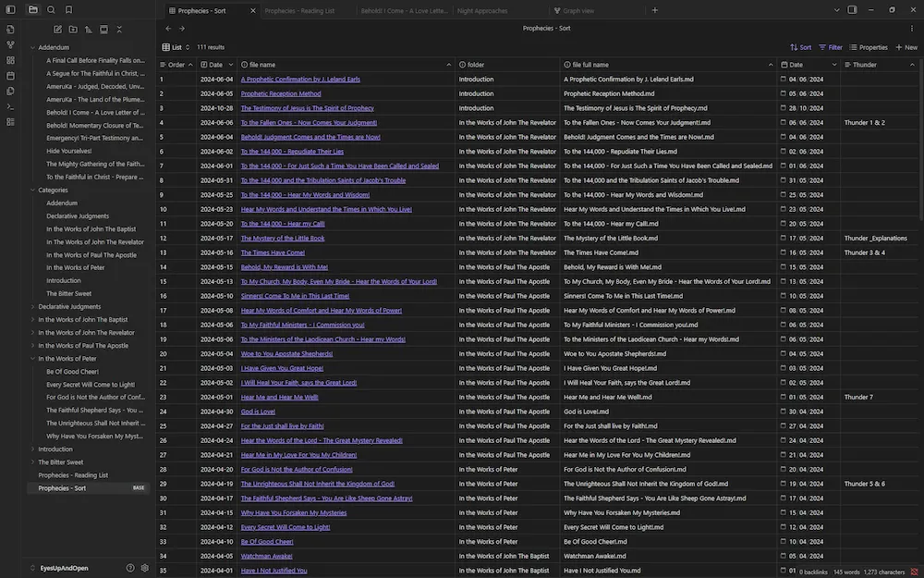Create a new folder in the explorer
924x578 pixels.
coord(73,29)
